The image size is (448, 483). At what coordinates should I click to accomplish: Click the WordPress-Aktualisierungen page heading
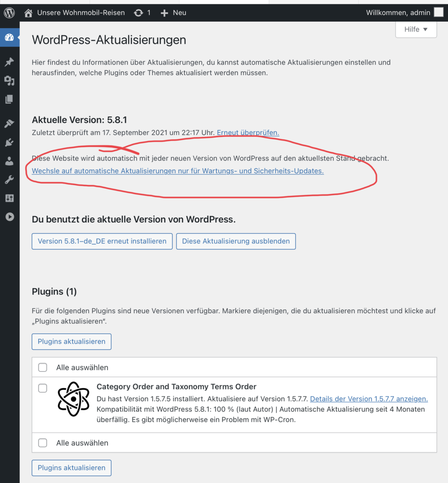(x=109, y=40)
